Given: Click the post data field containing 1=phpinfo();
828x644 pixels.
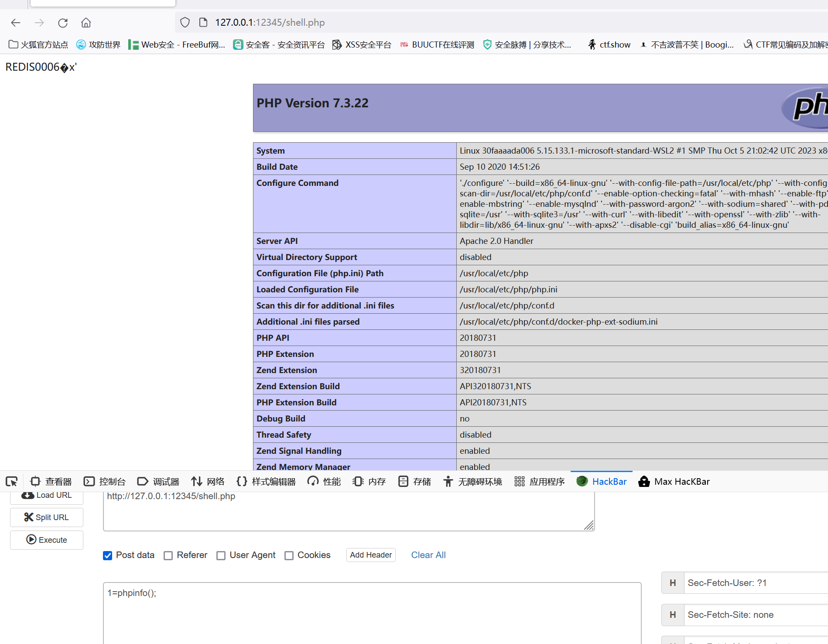Looking at the screenshot, I should [372, 613].
